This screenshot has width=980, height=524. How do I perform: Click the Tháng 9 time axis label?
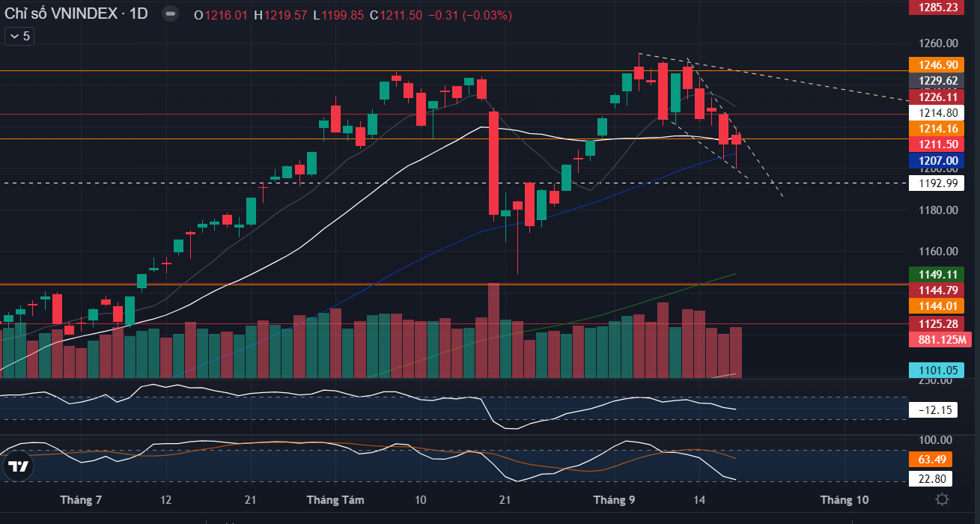614,499
